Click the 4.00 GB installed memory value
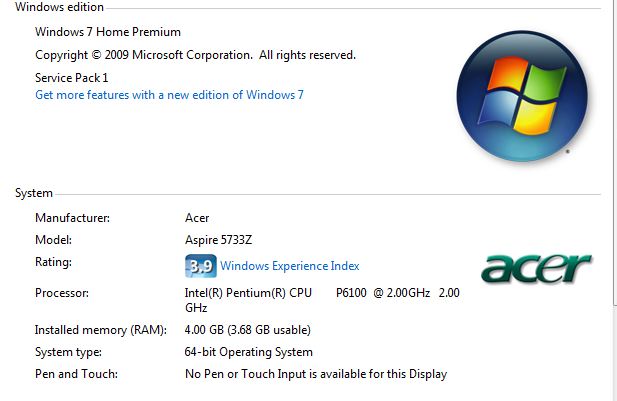617x401 pixels. (248, 330)
